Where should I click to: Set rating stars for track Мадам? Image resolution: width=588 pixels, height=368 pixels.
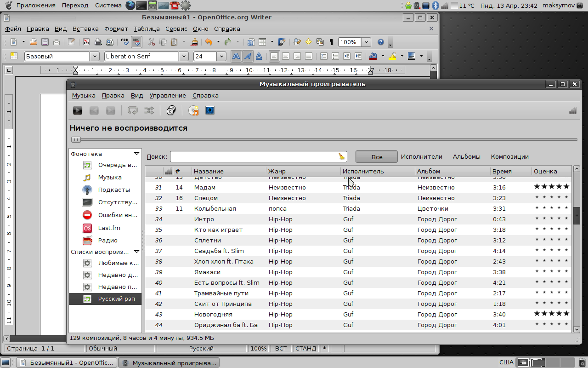click(551, 187)
